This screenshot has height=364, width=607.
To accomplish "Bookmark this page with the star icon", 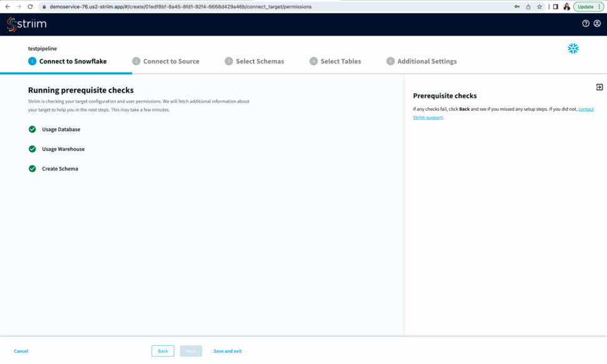I will (x=539, y=7).
